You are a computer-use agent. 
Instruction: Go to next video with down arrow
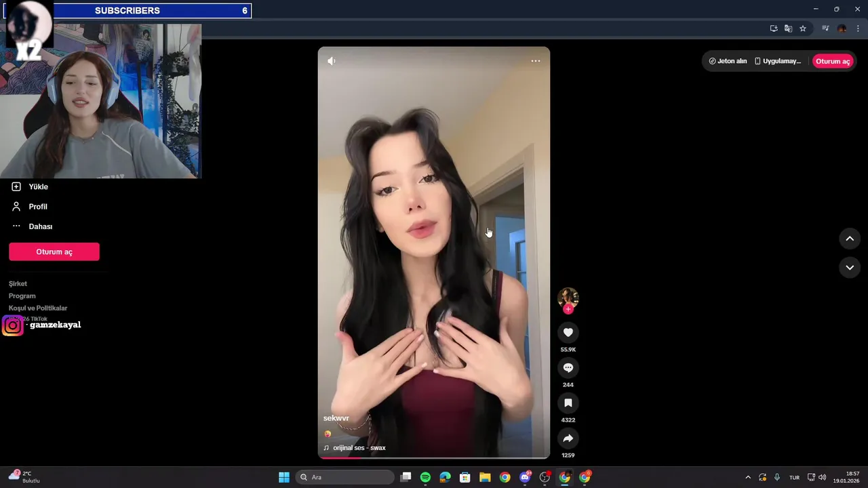(850, 267)
